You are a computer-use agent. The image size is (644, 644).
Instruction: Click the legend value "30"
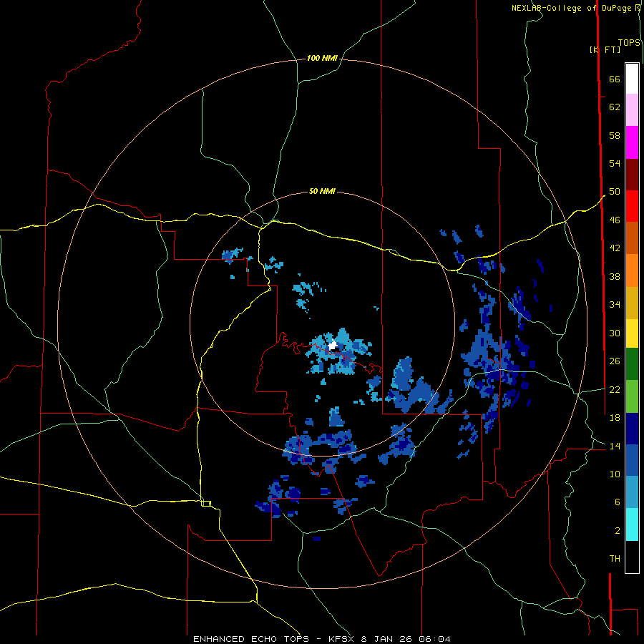[x=615, y=333]
